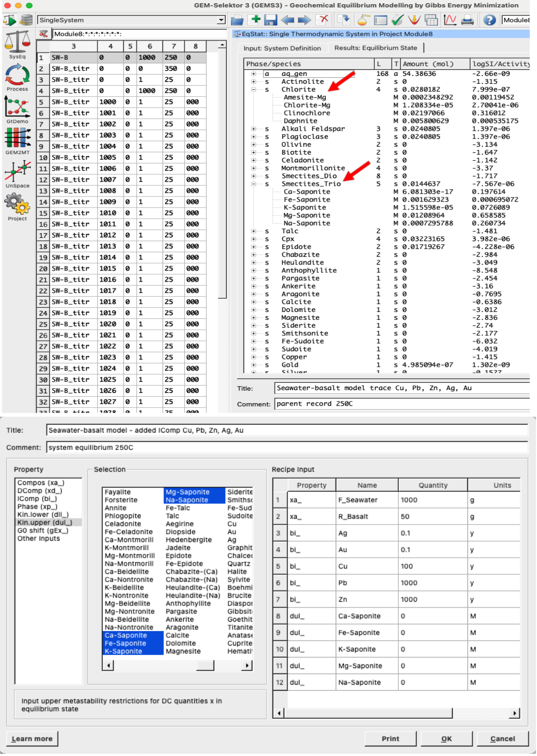
Task: Click Quantity cell for R_Basalt row
Action: (x=433, y=516)
